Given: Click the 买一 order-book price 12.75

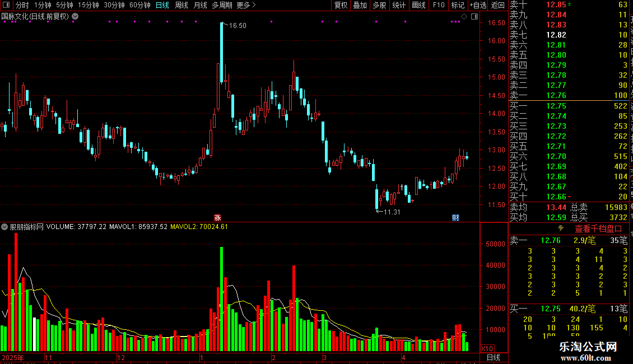Looking at the screenshot, I should point(556,106).
